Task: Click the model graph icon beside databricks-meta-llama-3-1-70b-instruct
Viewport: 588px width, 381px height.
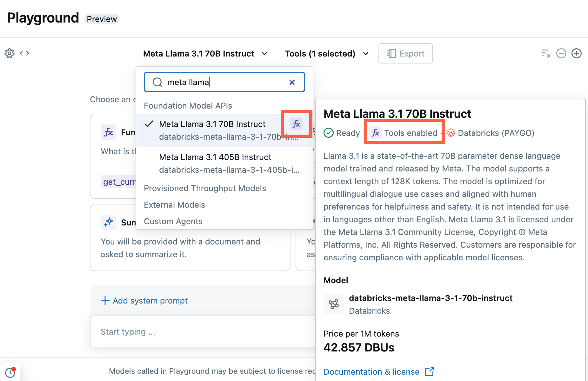Action: click(x=334, y=304)
